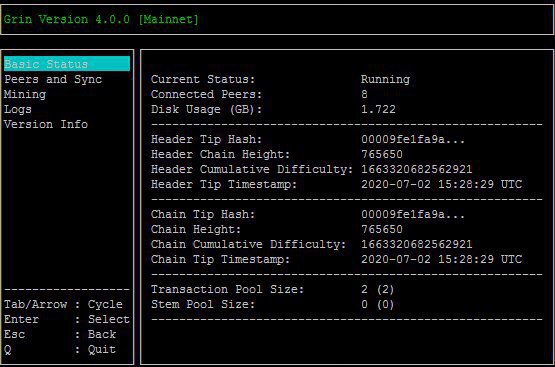Click the Header Chain Height value 765650
555x367 pixels.
[382, 154]
